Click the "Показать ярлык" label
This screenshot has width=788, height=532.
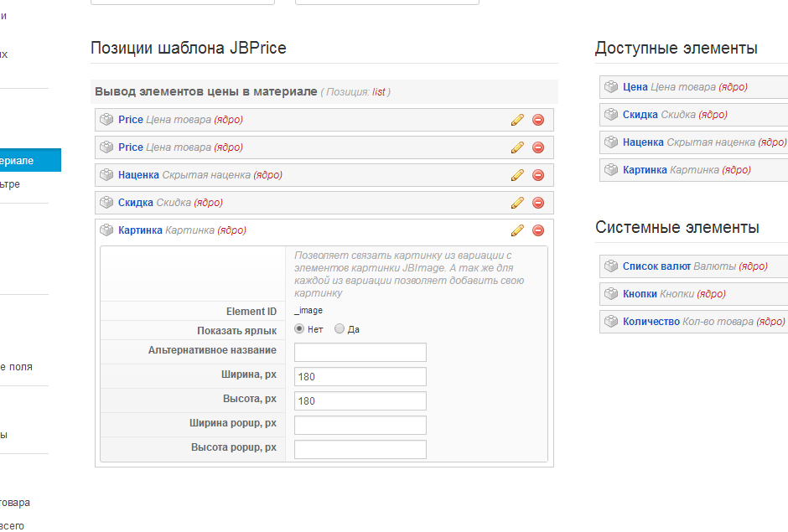click(x=236, y=331)
